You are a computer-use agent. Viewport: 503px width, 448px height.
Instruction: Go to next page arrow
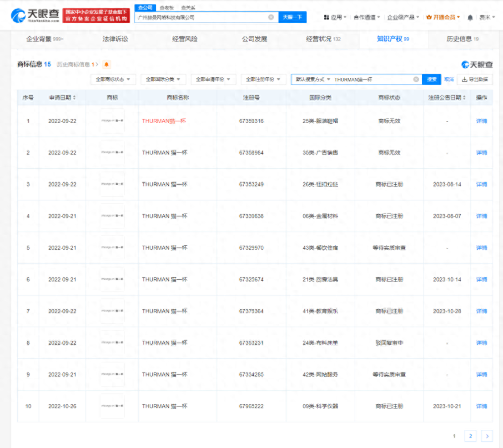(487, 436)
